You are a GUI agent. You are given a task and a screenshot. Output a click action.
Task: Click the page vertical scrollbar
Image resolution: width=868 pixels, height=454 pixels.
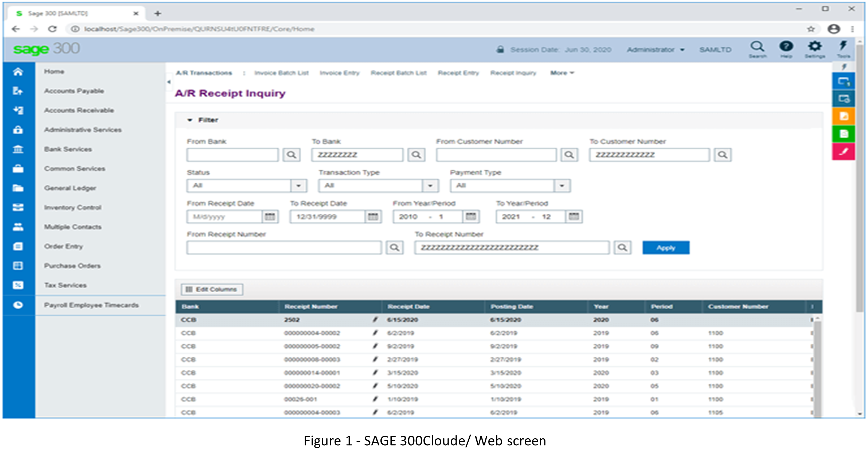(860, 178)
